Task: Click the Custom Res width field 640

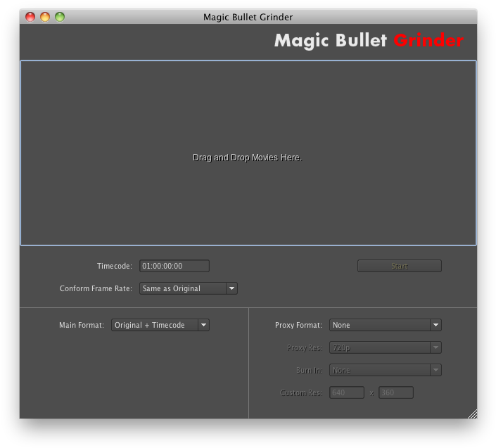Action: coord(347,392)
